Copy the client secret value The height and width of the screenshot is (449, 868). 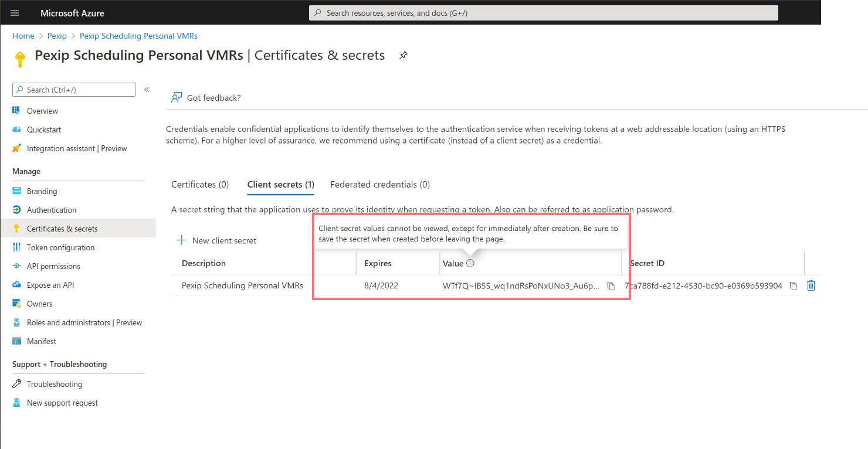pyautogui.click(x=611, y=286)
